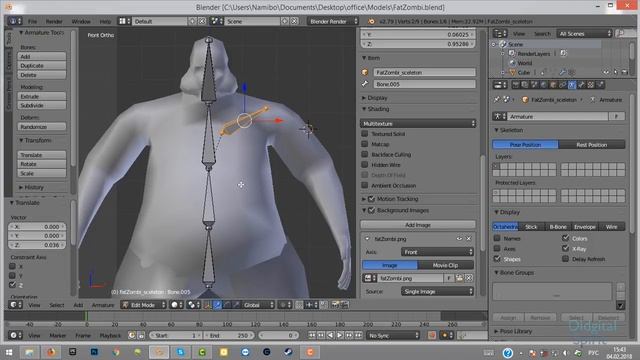This screenshot has width=640, height=360.
Task: Toggle the Constraint Axis Z checkbox
Action: 12,284
